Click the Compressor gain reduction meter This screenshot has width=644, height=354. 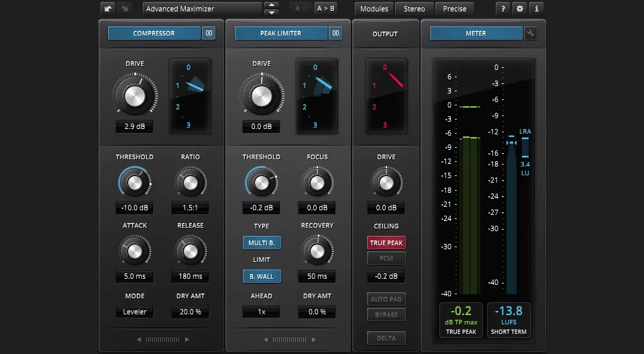tap(191, 97)
